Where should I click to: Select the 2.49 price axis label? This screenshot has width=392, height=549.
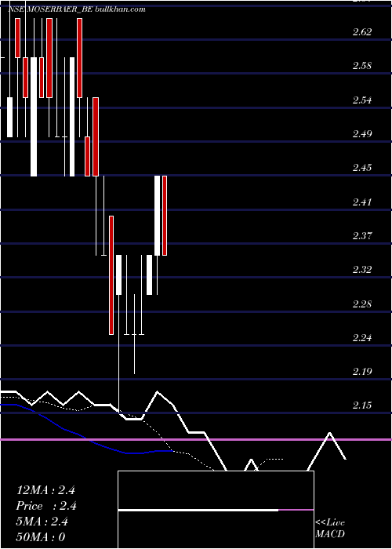(x=362, y=134)
